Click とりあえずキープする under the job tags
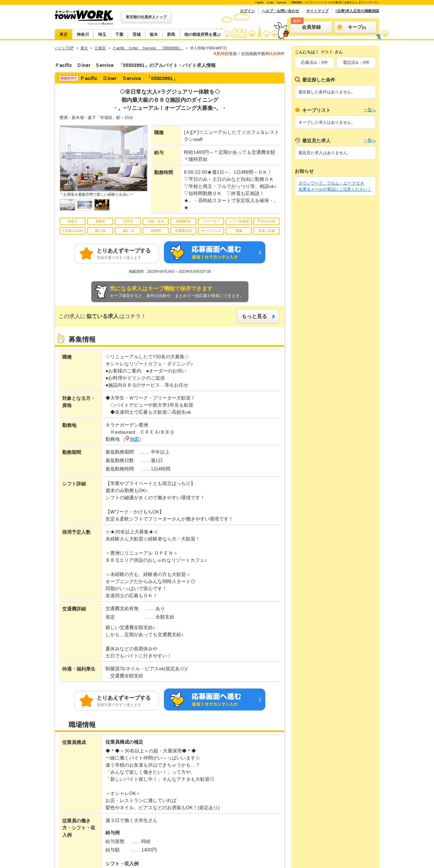The width and height of the screenshot is (434, 868). [117, 254]
